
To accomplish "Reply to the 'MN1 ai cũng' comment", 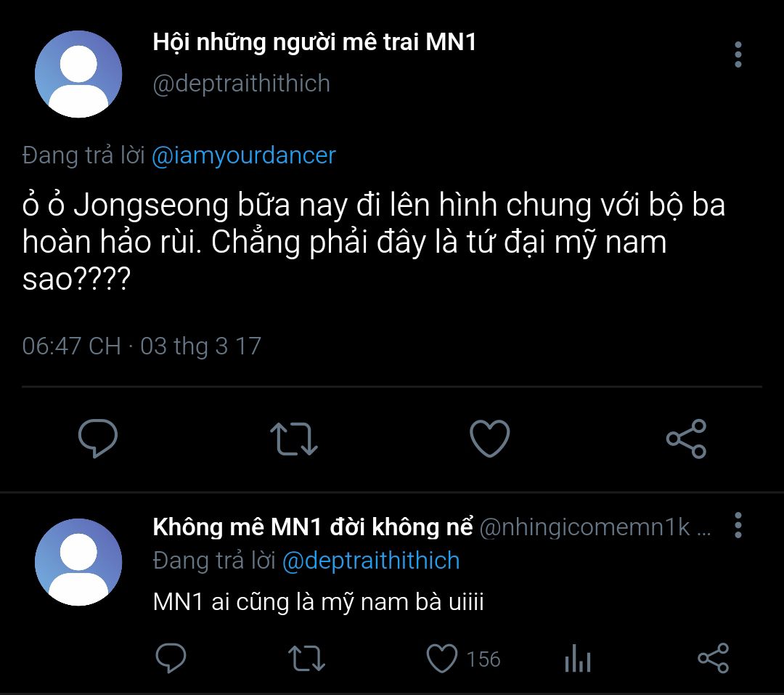I will tap(171, 659).
